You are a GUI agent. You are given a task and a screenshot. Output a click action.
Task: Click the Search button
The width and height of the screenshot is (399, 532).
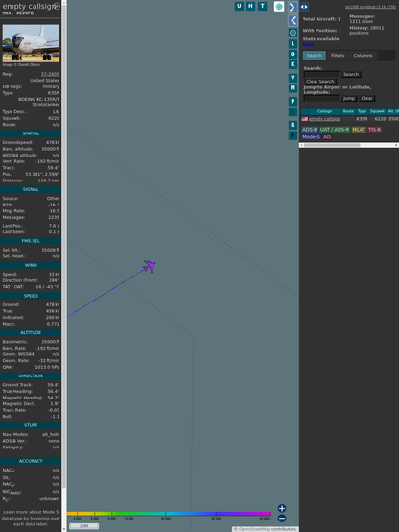tap(351, 74)
